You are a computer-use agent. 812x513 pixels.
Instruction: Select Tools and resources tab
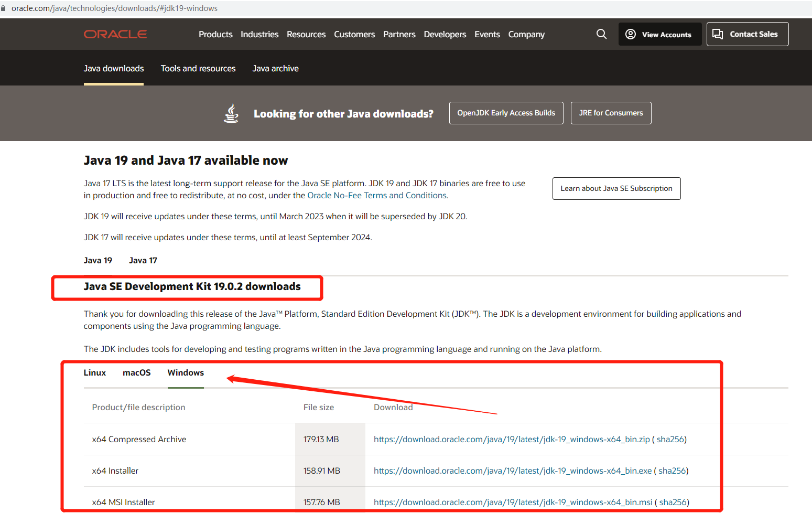point(198,69)
